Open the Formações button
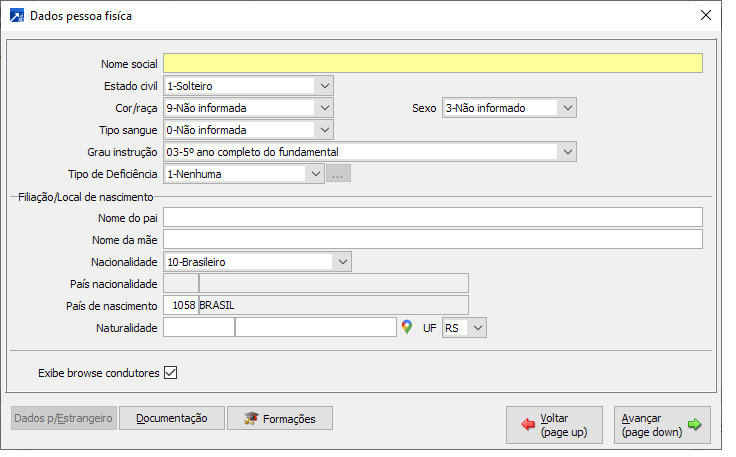 pyautogui.click(x=280, y=418)
